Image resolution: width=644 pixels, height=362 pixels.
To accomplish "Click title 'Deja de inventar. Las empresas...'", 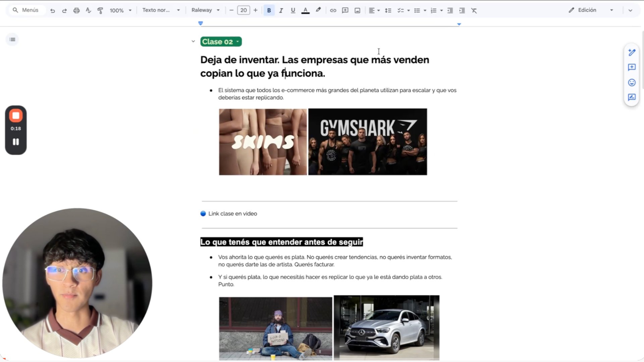I will pos(315,66).
